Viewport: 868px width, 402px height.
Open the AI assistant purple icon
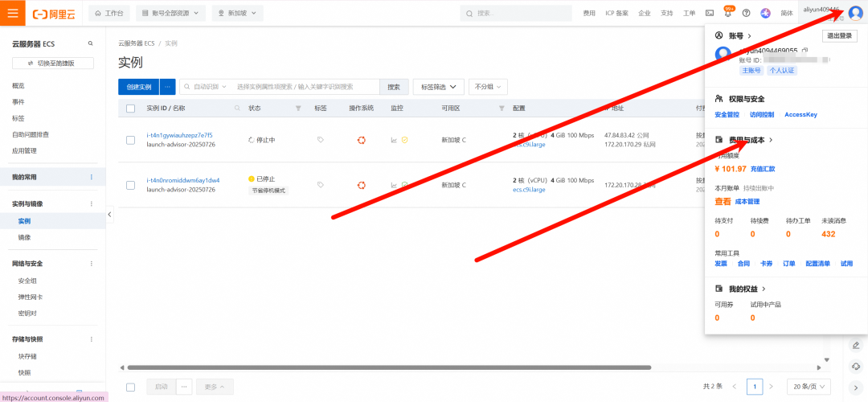[x=766, y=14]
